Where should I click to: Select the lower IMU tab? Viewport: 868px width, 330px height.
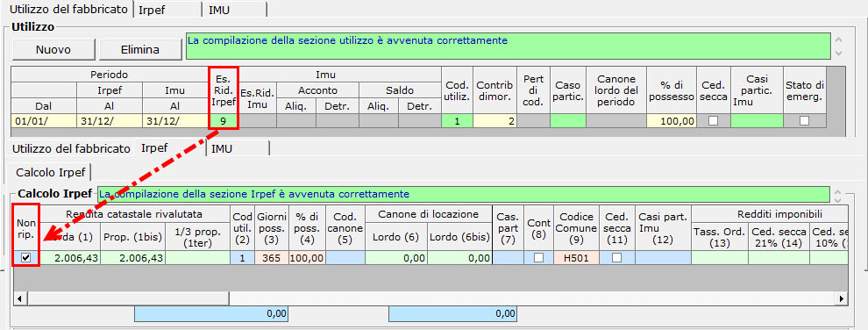[x=237, y=148]
